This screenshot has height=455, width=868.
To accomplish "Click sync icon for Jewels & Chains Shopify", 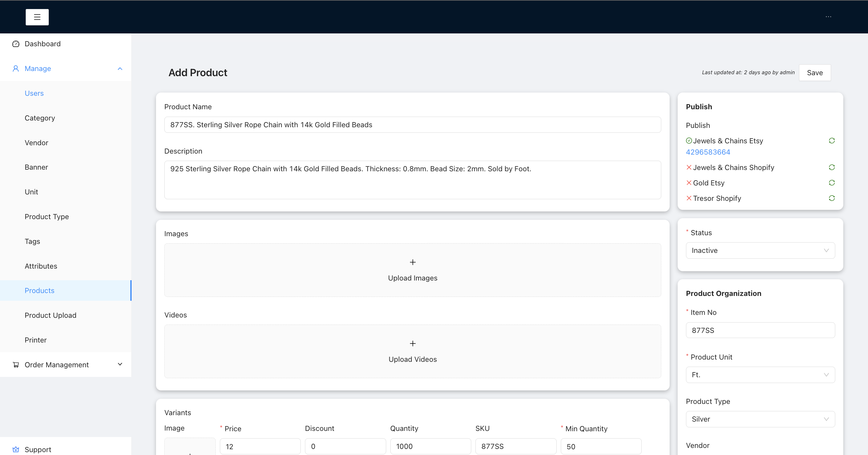I will click(x=831, y=167).
